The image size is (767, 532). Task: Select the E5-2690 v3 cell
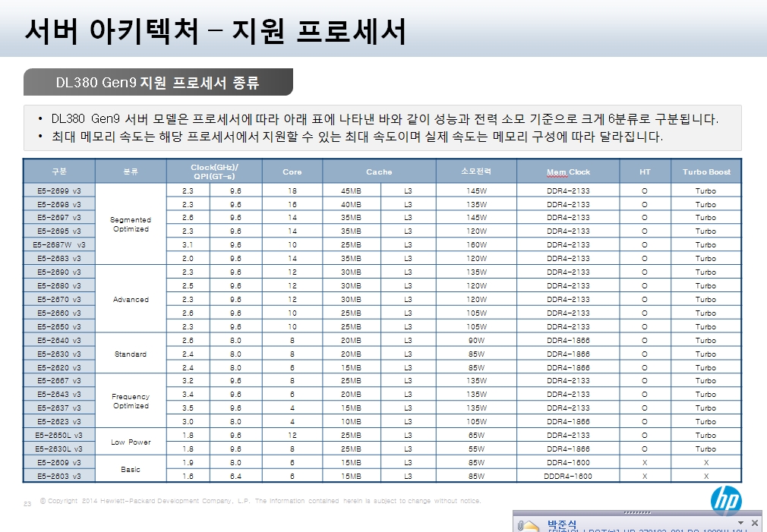click(x=59, y=272)
